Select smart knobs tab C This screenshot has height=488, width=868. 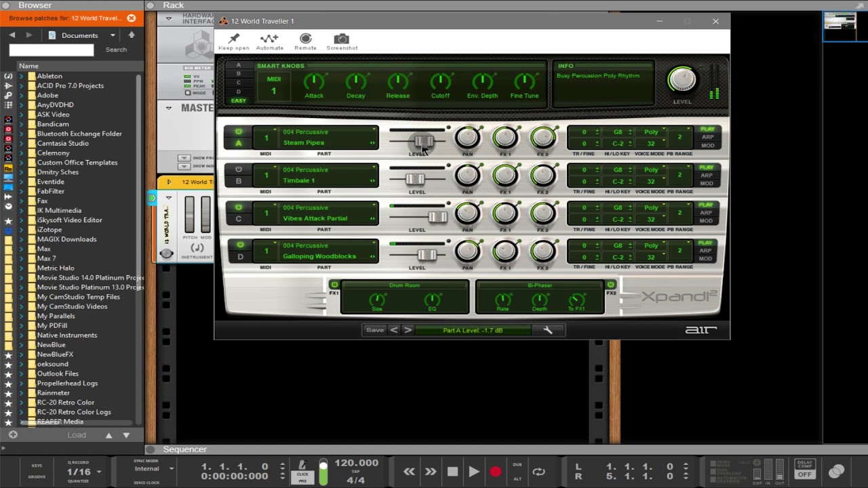click(238, 83)
